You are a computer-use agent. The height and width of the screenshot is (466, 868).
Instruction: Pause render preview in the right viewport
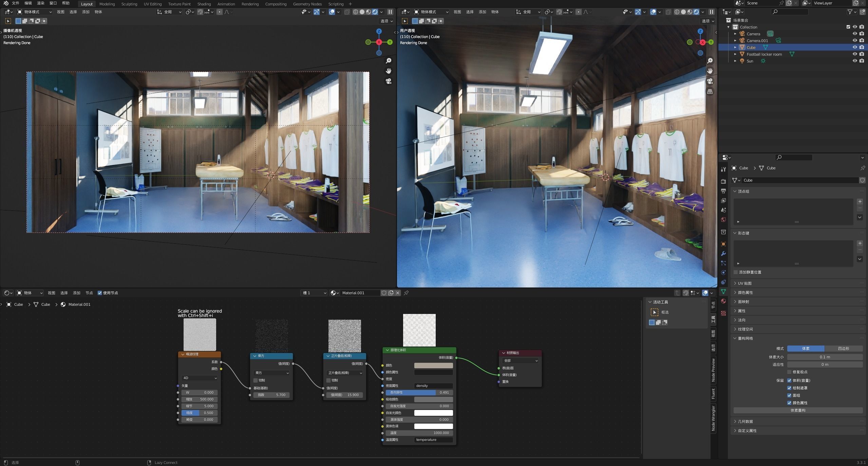click(x=712, y=12)
